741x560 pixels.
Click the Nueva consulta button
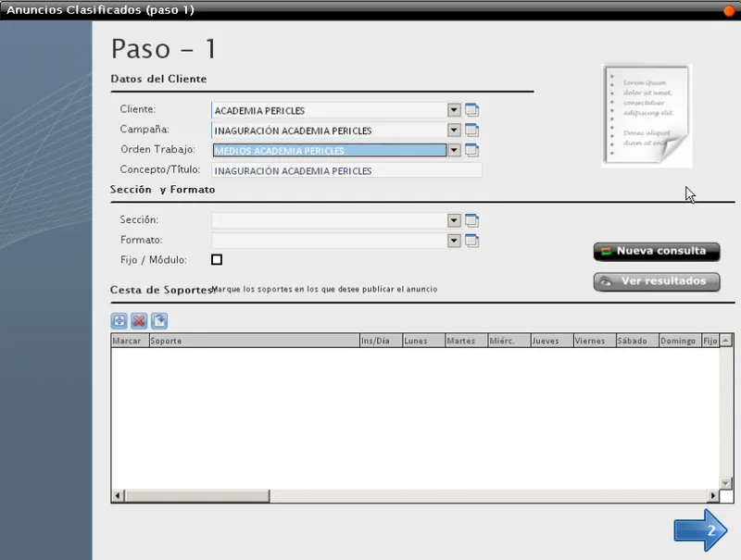point(657,251)
